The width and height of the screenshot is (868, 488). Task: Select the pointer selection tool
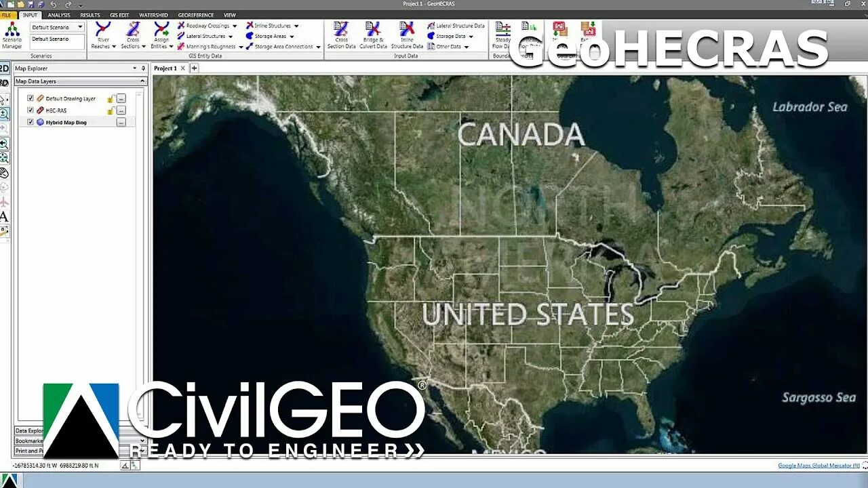tap(4, 99)
